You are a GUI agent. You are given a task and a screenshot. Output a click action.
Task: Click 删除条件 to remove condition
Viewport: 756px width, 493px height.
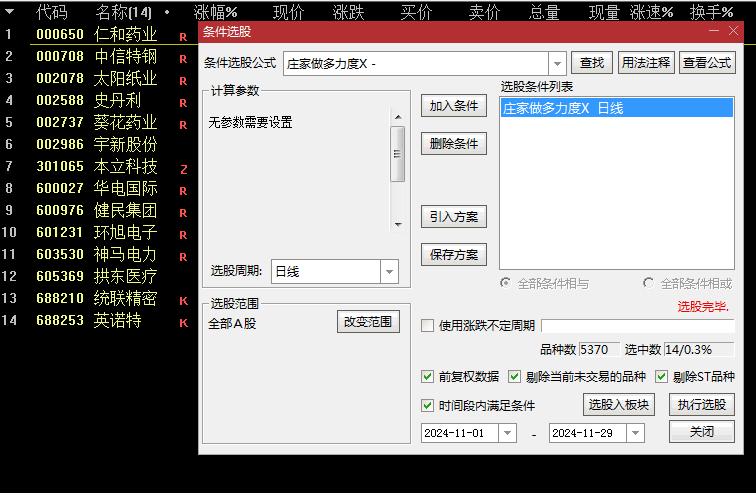(454, 144)
